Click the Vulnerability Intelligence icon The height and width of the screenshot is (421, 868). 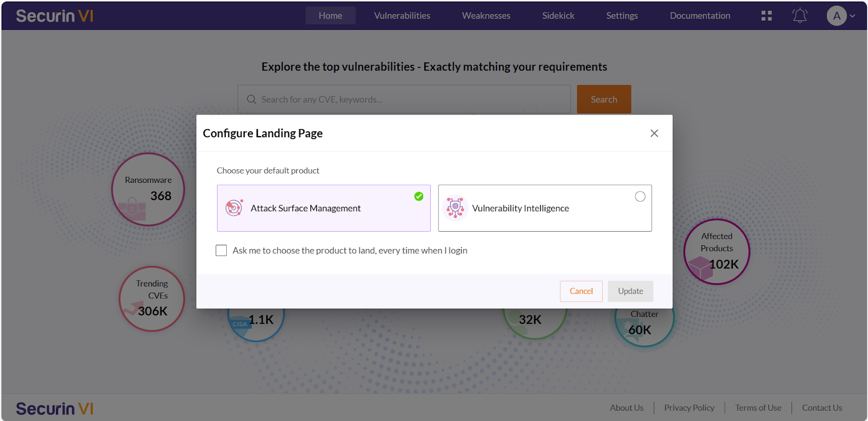click(455, 208)
